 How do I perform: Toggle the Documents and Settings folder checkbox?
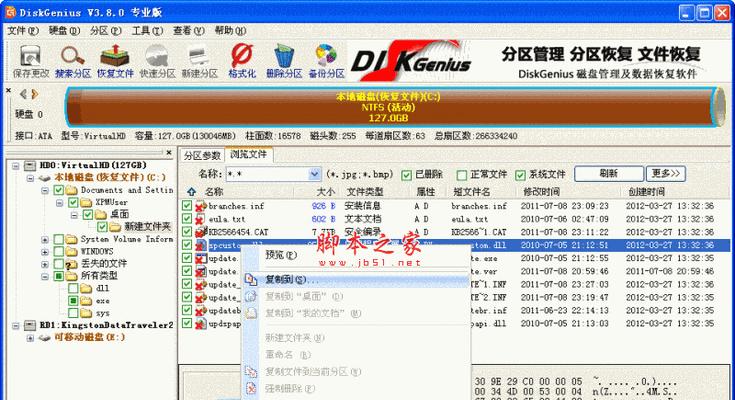click(x=59, y=190)
